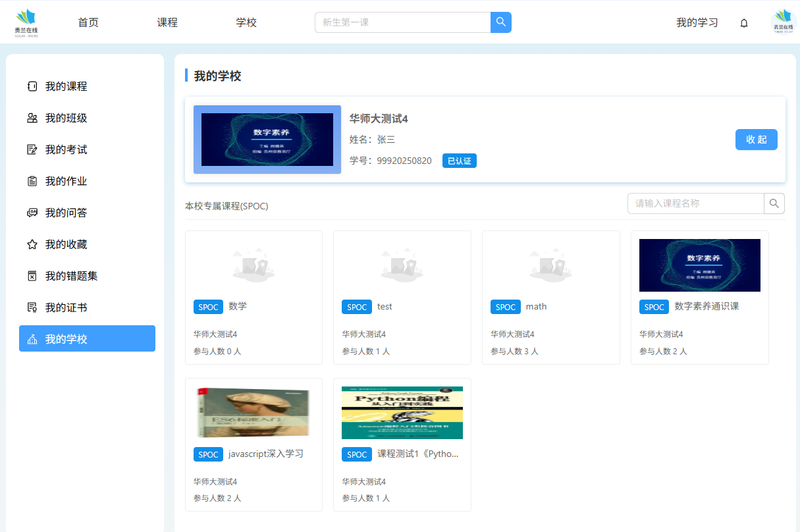Collapse school card with 收起 button
The image size is (800, 532).
coord(756,140)
